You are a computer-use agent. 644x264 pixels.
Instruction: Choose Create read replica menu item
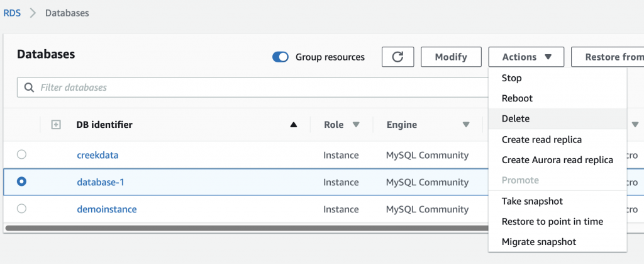(557, 140)
